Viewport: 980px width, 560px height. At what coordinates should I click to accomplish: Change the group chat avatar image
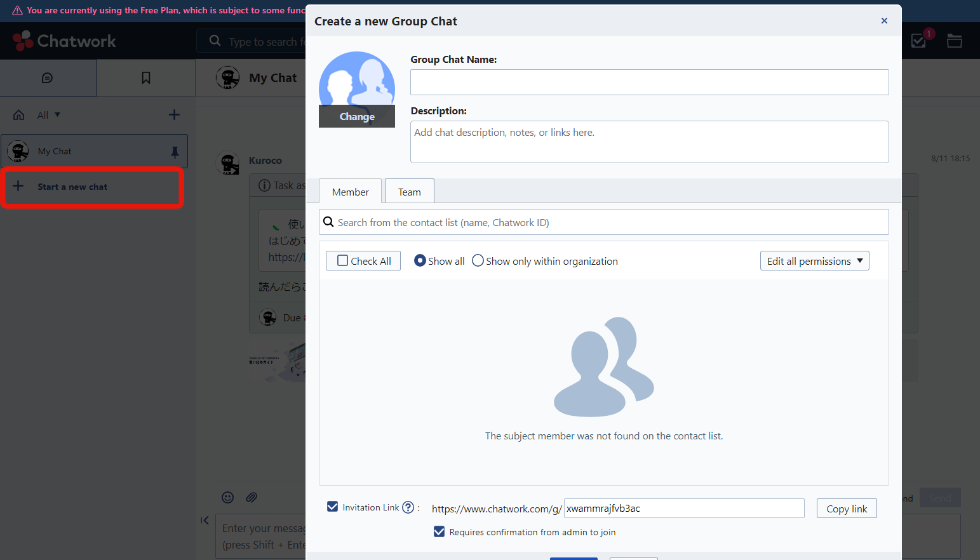tap(356, 116)
